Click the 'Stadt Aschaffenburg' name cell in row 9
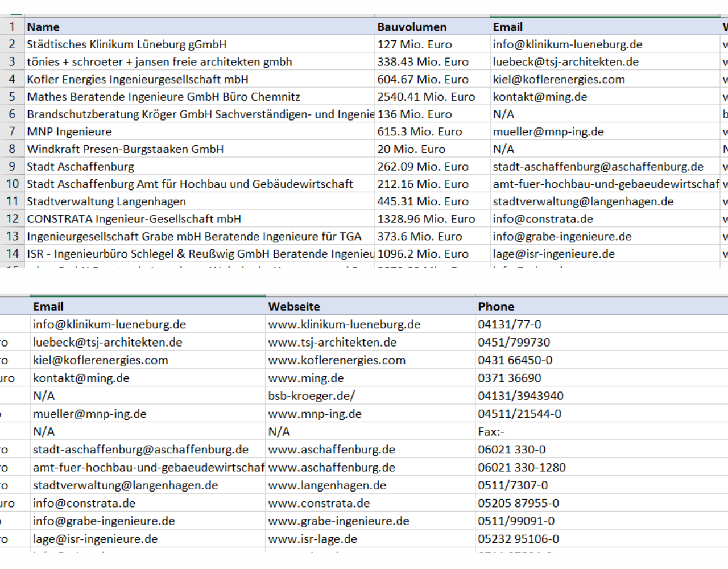 point(200,167)
